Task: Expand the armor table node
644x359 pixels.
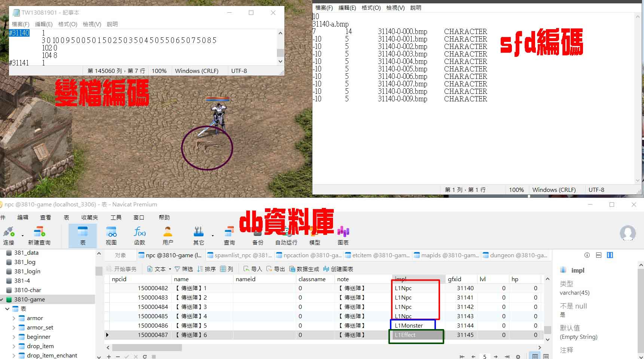Action: (x=14, y=318)
